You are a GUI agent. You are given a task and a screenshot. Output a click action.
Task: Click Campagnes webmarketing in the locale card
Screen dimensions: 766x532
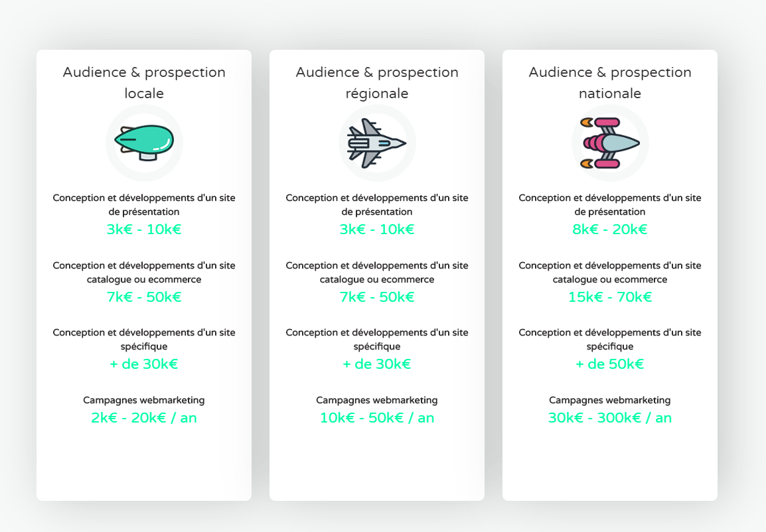point(144,400)
